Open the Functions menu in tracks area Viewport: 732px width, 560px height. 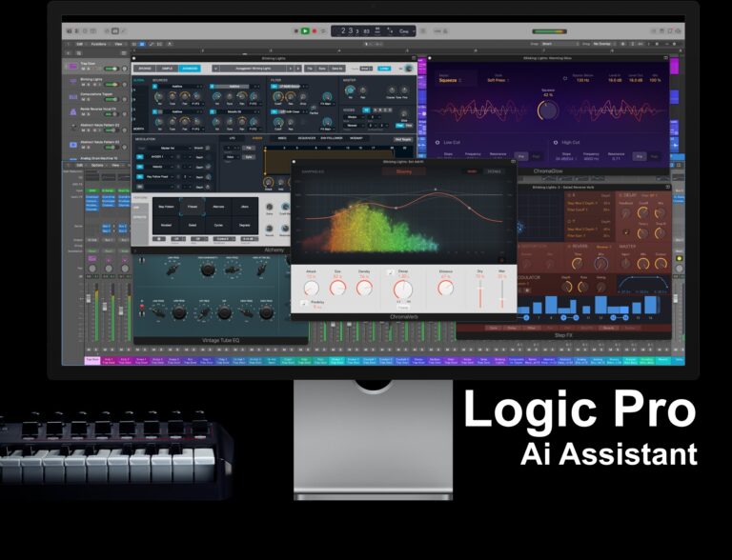pyautogui.click(x=96, y=44)
